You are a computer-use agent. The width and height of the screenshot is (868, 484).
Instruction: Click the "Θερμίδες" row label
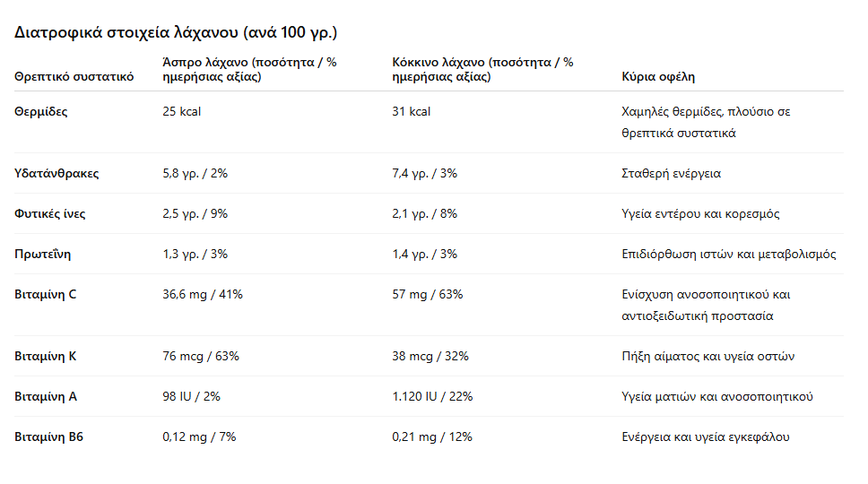point(41,112)
